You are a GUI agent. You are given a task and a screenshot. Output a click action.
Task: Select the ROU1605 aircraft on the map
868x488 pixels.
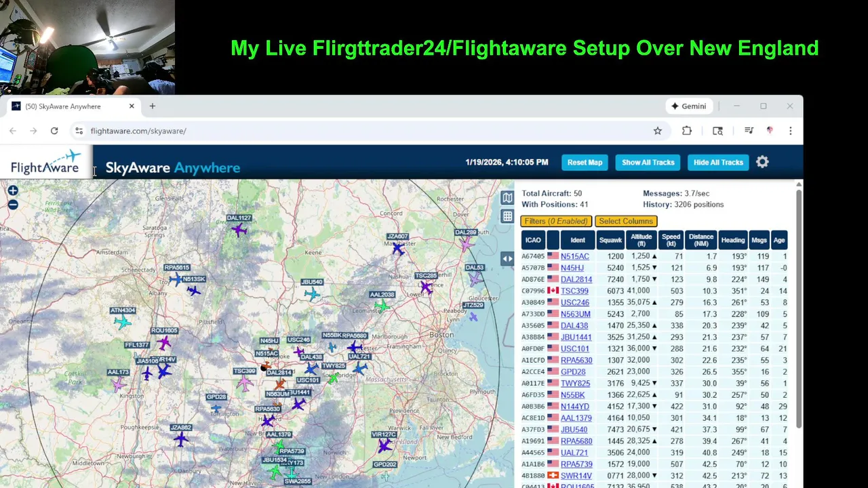coord(164,342)
